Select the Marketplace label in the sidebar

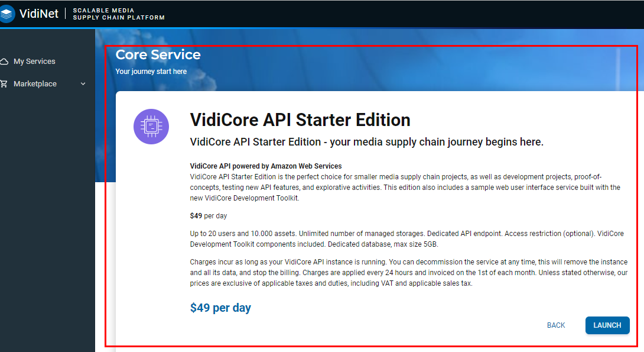tap(35, 84)
